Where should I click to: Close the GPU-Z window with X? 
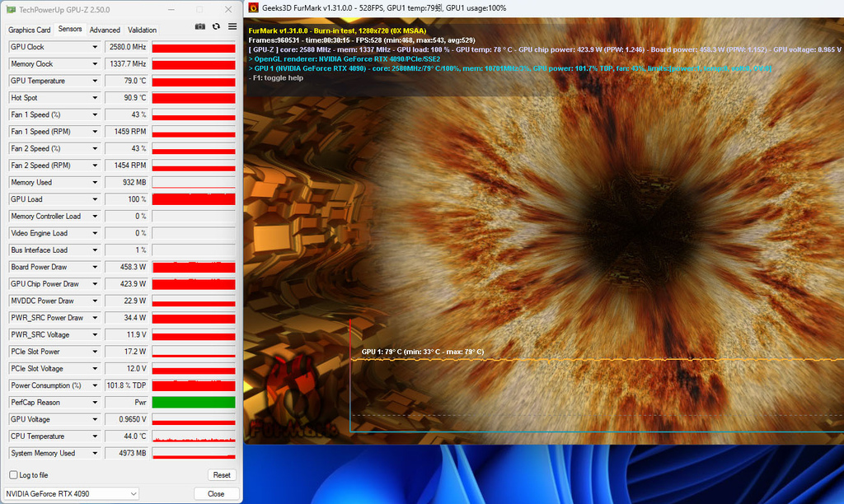[228, 10]
